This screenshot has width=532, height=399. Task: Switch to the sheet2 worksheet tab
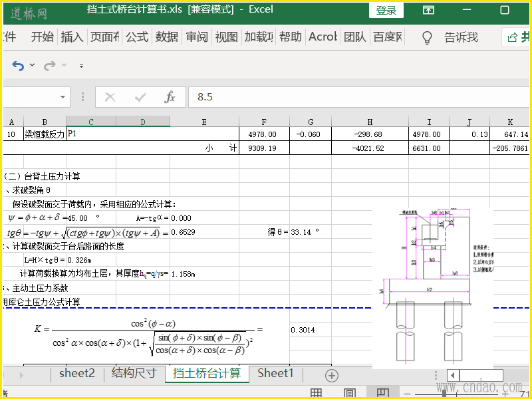click(x=77, y=374)
